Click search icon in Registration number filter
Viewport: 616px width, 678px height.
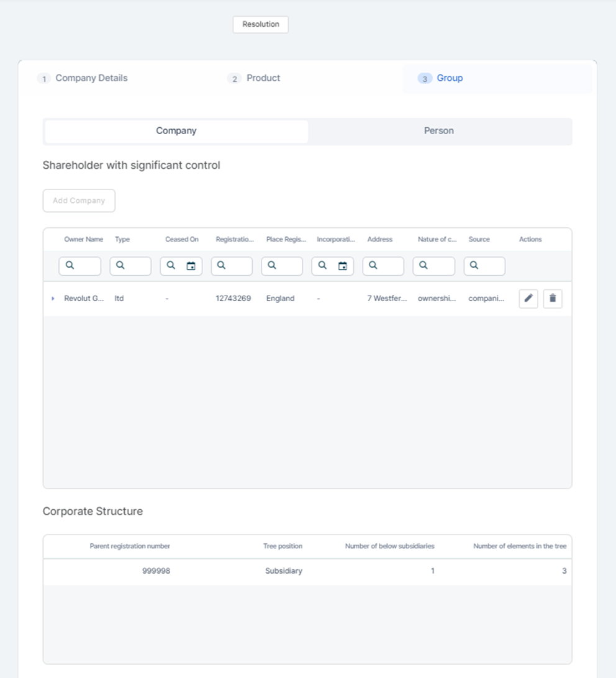(222, 266)
